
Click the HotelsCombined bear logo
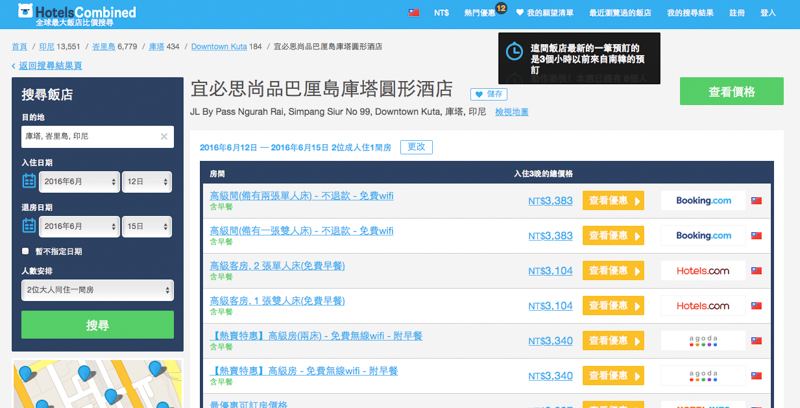coord(25,11)
